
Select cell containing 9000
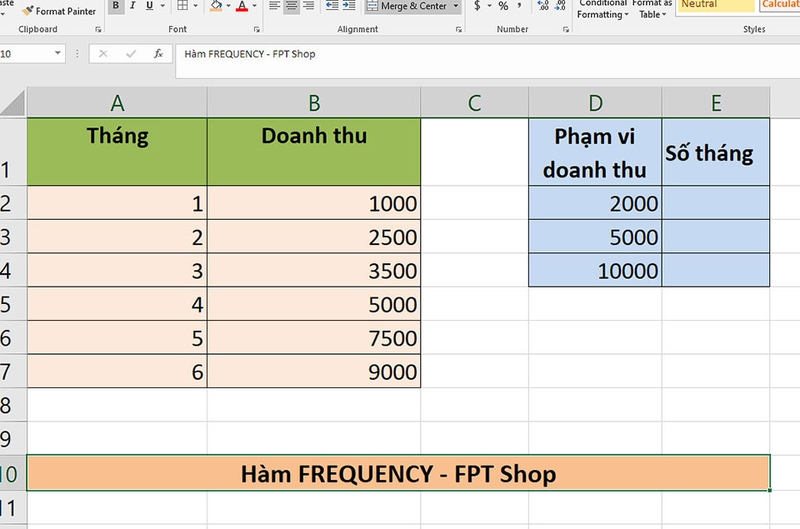(x=314, y=371)
